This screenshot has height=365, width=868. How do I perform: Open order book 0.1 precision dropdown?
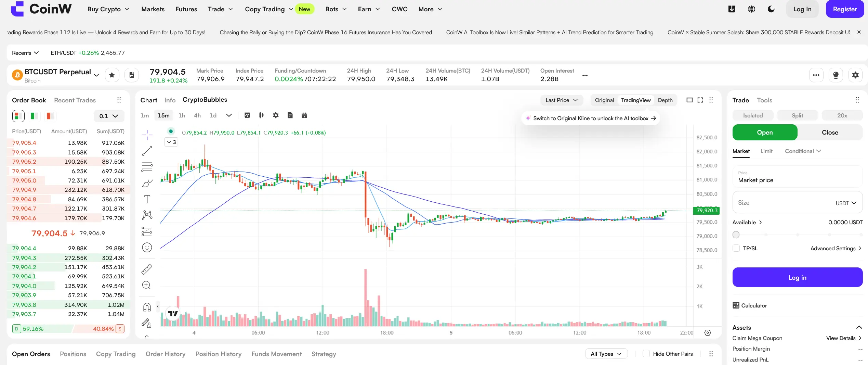tap(109, 116)
